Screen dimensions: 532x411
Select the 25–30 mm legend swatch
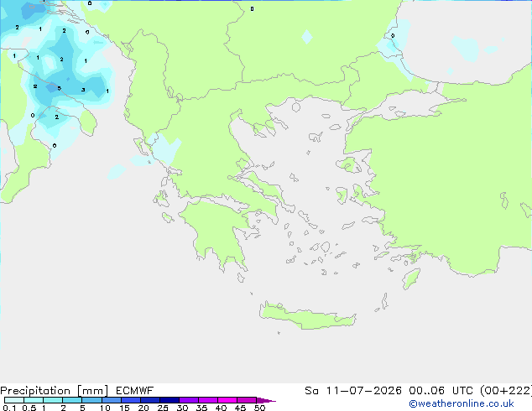tap(170, 400)
